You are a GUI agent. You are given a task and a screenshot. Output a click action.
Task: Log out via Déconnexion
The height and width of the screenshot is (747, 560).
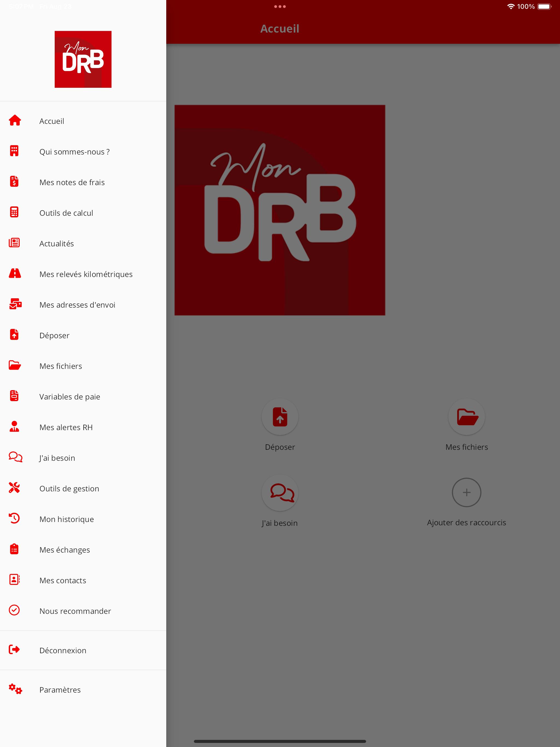click(x=83, y=650)
